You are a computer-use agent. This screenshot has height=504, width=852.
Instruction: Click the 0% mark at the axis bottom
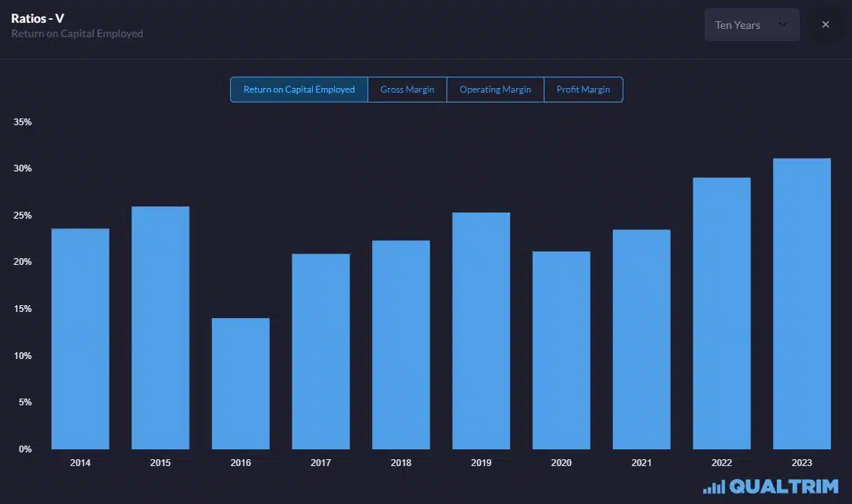(x=24, y=449)
